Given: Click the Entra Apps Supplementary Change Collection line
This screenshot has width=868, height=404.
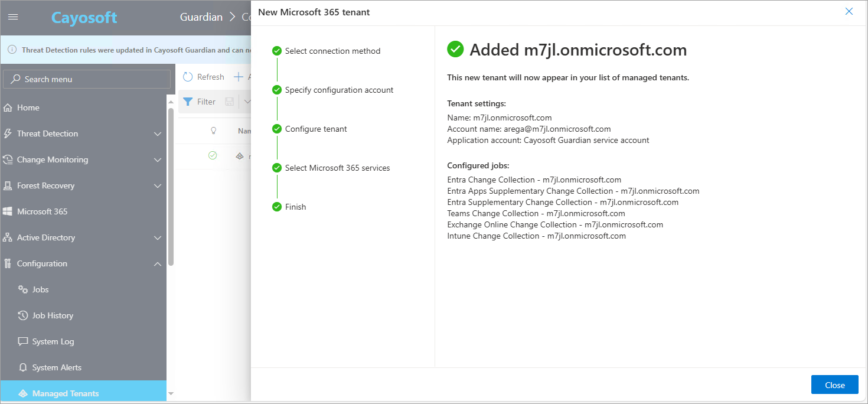Looking at the screenshot, I should pos(573,191).
